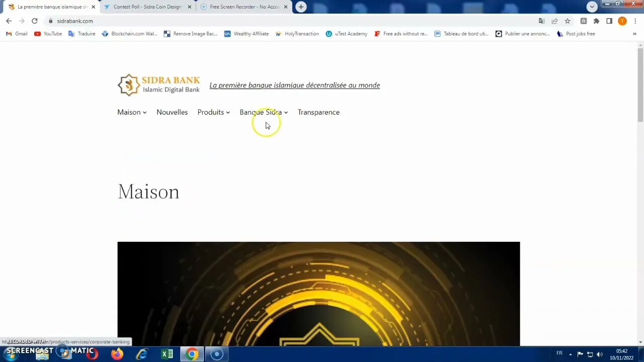The width and height of the screenshot is (644, 362).
Task: Open the Remove Image Background bookmark
Action: (x=191, y=34)
